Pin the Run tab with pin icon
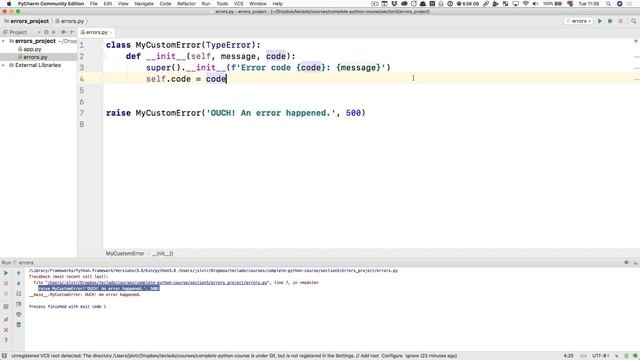Image resolution: width=640 pixels, height=360 pixels. point(6,320)
